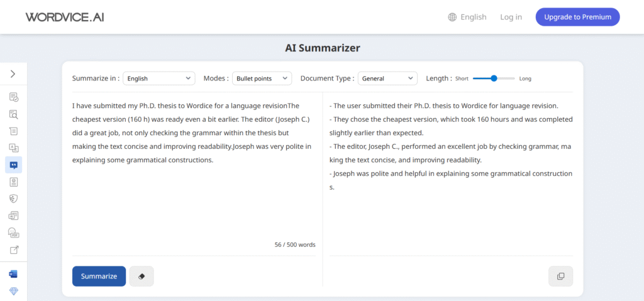Open the Modes Bullet points dropdown

(x=262, y=79)
